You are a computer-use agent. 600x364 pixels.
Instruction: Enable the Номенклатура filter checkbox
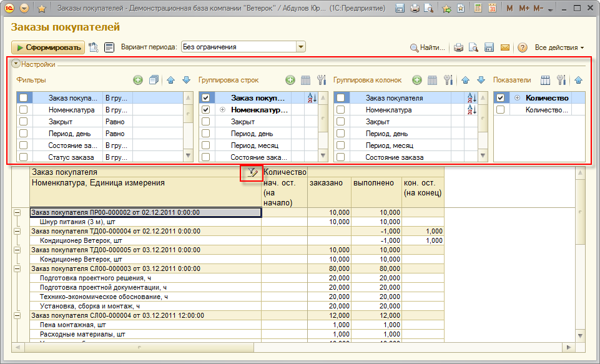23,110
